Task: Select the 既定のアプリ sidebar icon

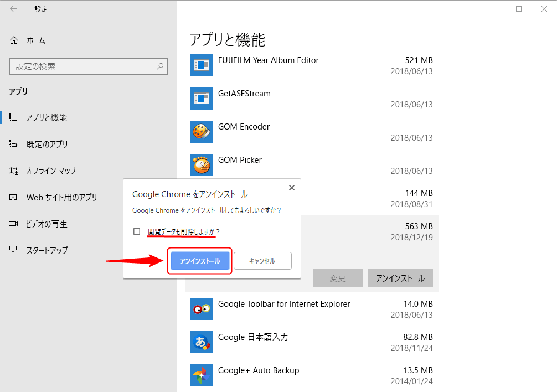Action: point(13,144)
